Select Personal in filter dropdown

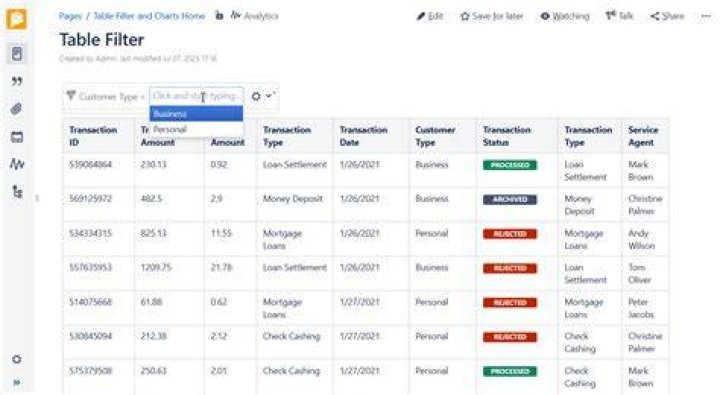click(196, 130)
